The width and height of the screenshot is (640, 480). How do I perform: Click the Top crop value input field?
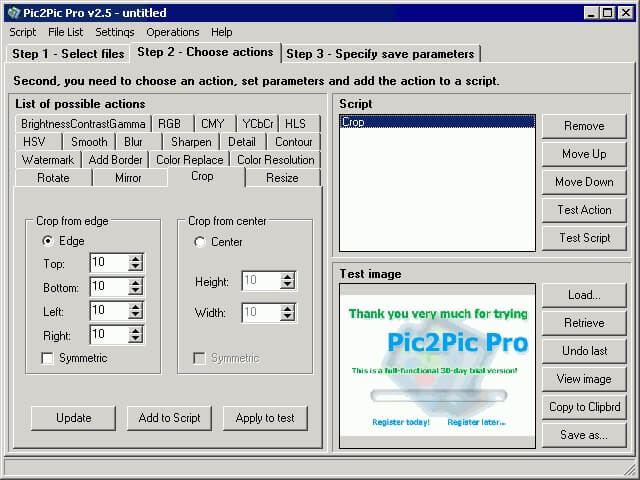tap(108, 263)
